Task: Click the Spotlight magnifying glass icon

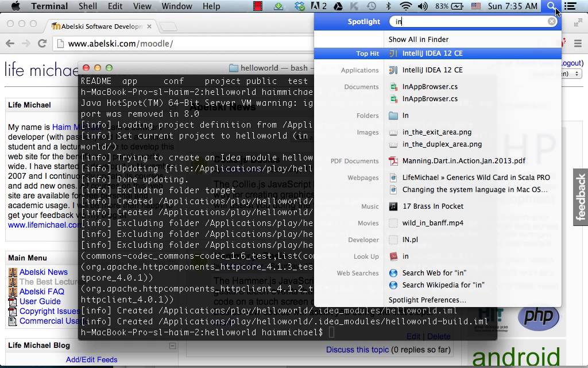Action: click(551, 6)
